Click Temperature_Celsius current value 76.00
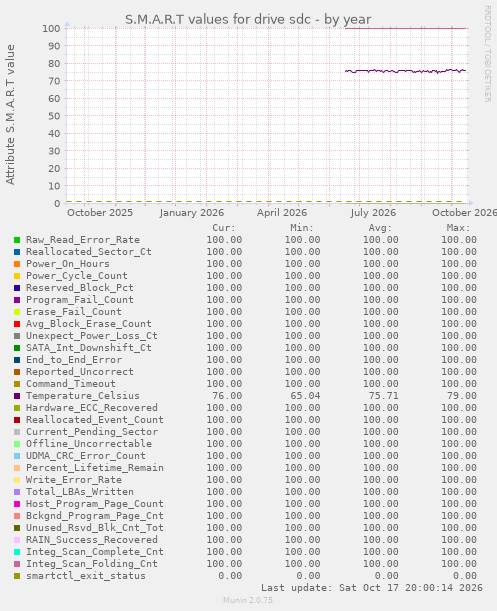Viewport: 497px width, 611px height. pyautogui.click(x=227, y=396)
